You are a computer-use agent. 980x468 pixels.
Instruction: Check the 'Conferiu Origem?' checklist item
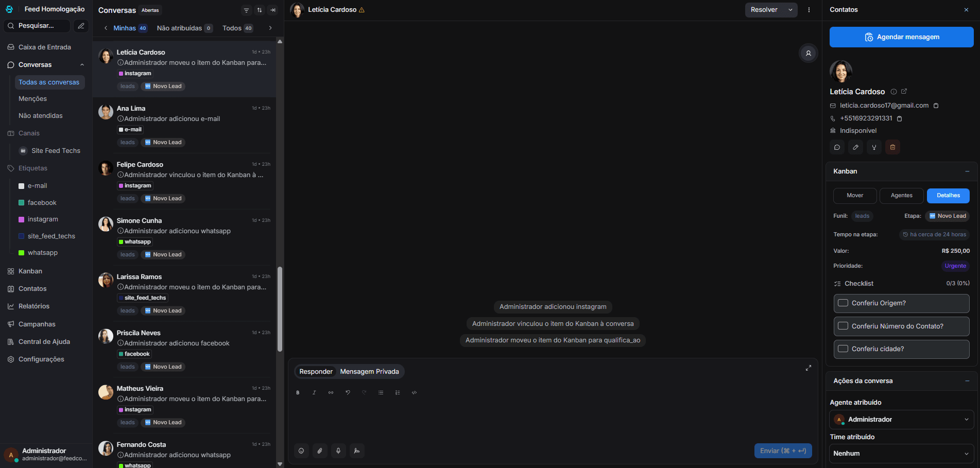point(843,303)
